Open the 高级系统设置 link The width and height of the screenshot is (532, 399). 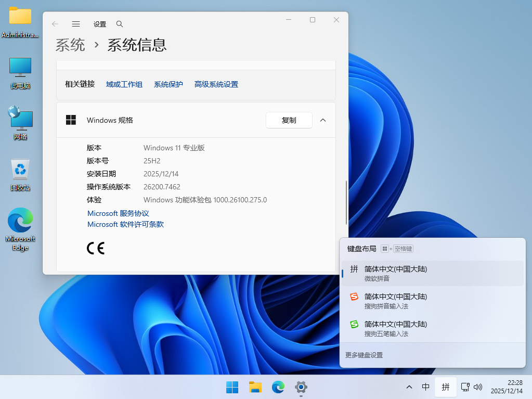click(216, 84)
